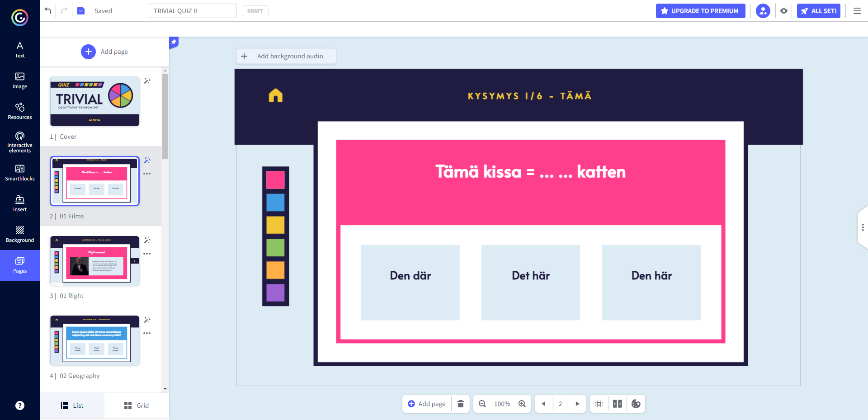Click Add page in bottom toolbar

pos(426,404)
